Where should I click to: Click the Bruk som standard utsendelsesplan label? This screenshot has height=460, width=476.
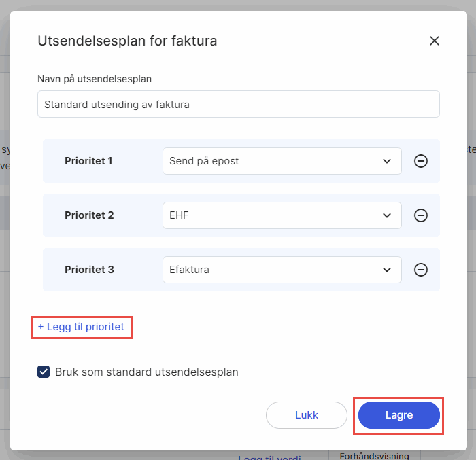(146, 372)
